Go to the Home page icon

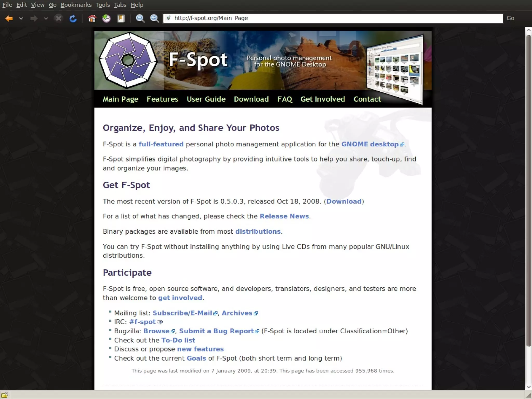coord(92,18)
